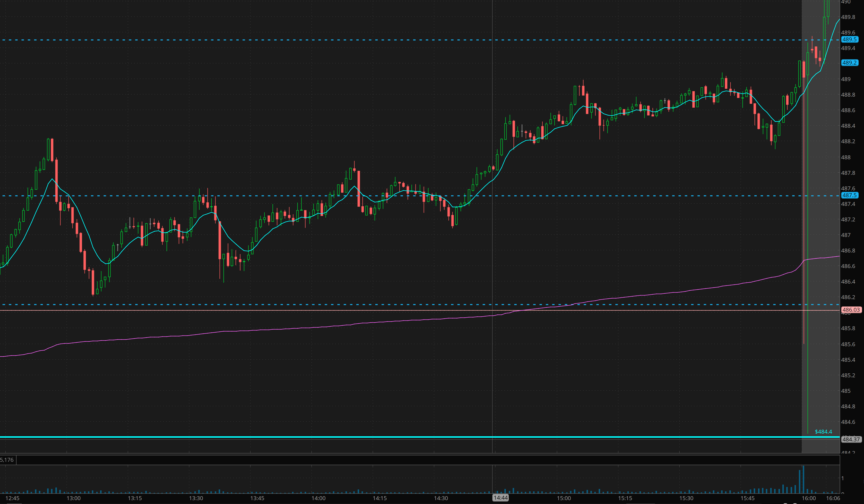
Task: Click the 15:00 time axis label
Action: pos(564,498)
